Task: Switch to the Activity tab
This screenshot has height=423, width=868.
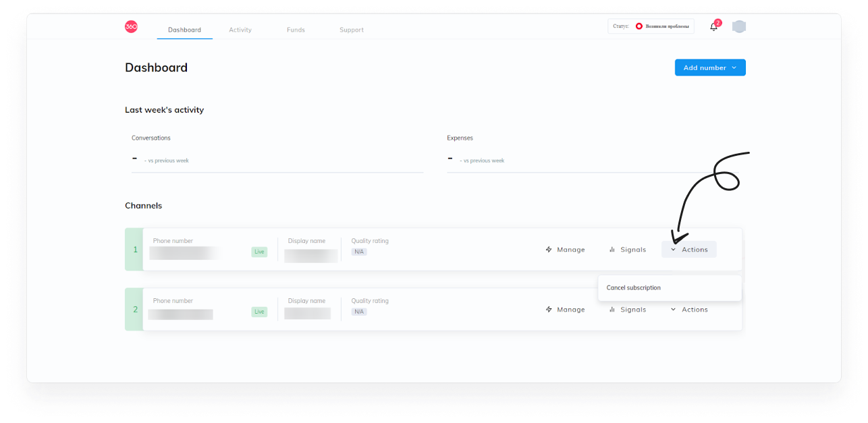Action: [x=240, y=30]
